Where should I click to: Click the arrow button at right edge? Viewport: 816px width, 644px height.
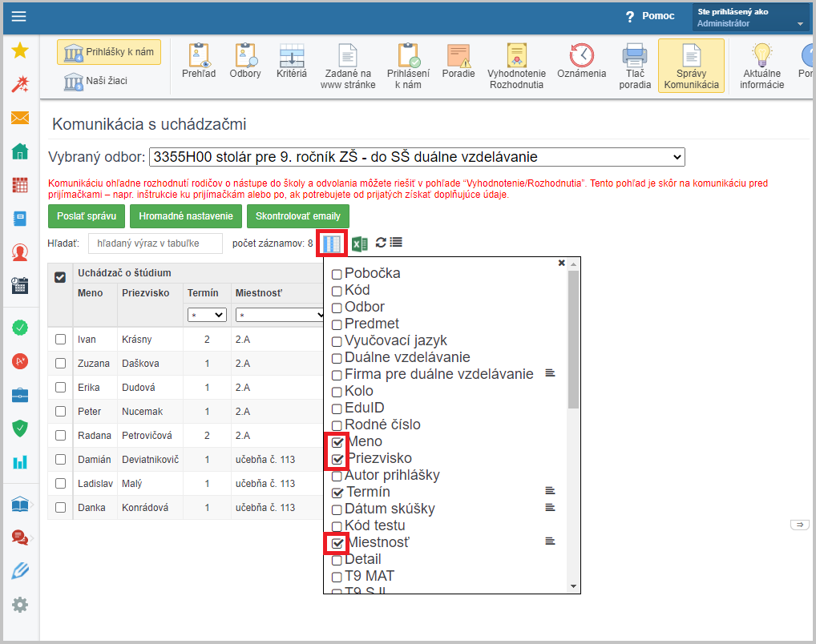click(x=799, y=525)
